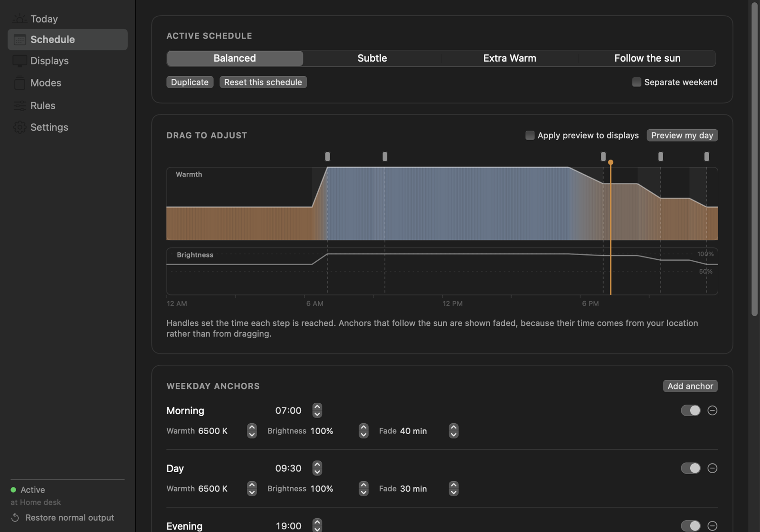Click the Morning 07:00 graph handle
Viewport: 760px width, 532px height.
pos(327,157)
